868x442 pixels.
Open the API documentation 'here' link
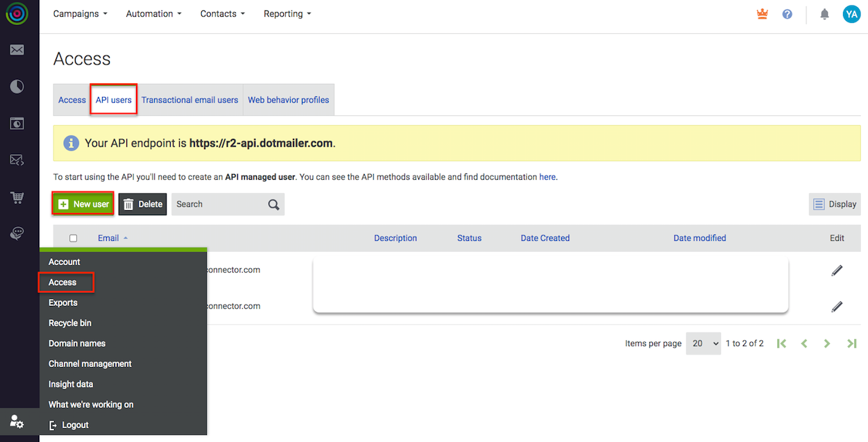(x=547, y=177)
